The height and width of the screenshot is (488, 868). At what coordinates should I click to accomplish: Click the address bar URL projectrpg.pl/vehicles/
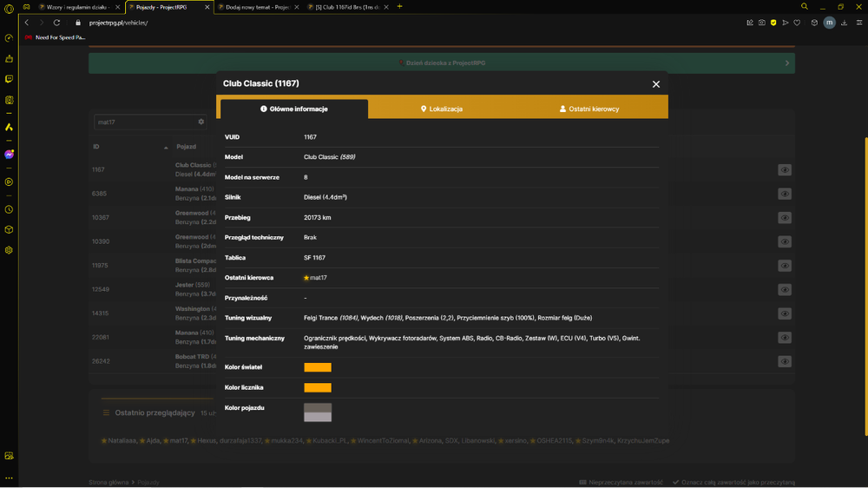click(x=118, y=23)
